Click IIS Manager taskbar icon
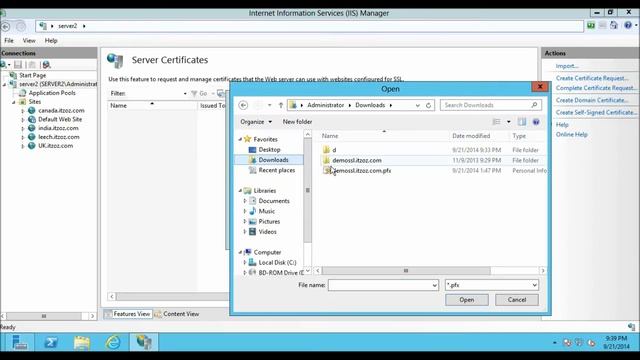Screen dimensions: 640x360 [144, 342]
